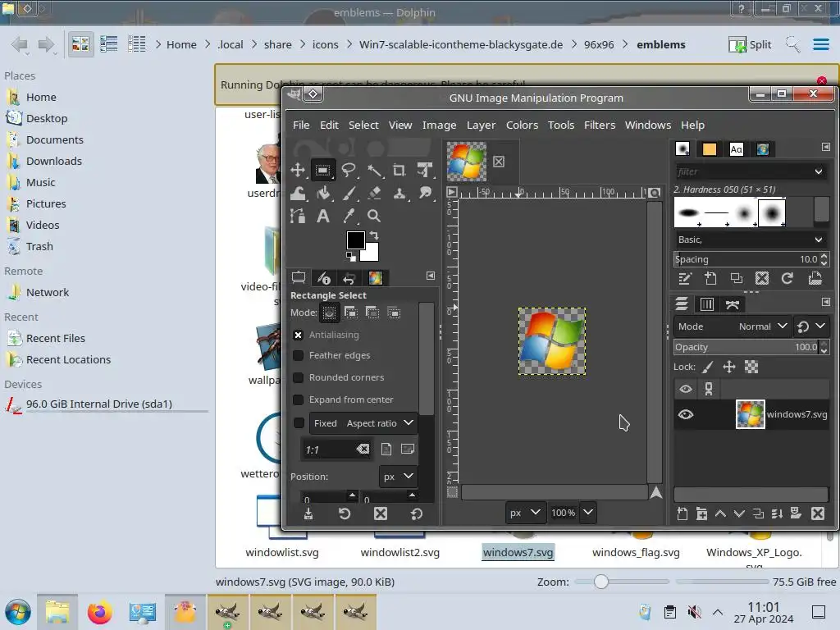
Task: Select the Paintbrush tool
Action: pyautogui.click(x=349, y=194)
